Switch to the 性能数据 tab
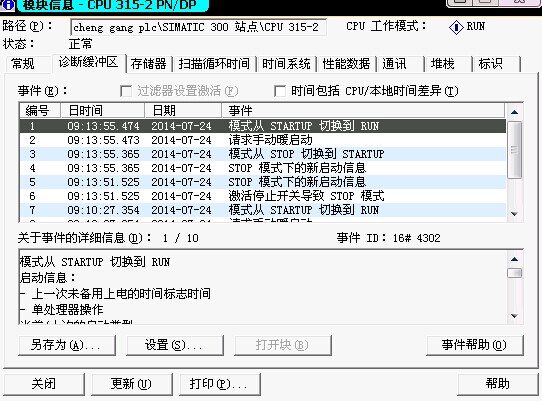542x401 pixels. coord(346,64)
